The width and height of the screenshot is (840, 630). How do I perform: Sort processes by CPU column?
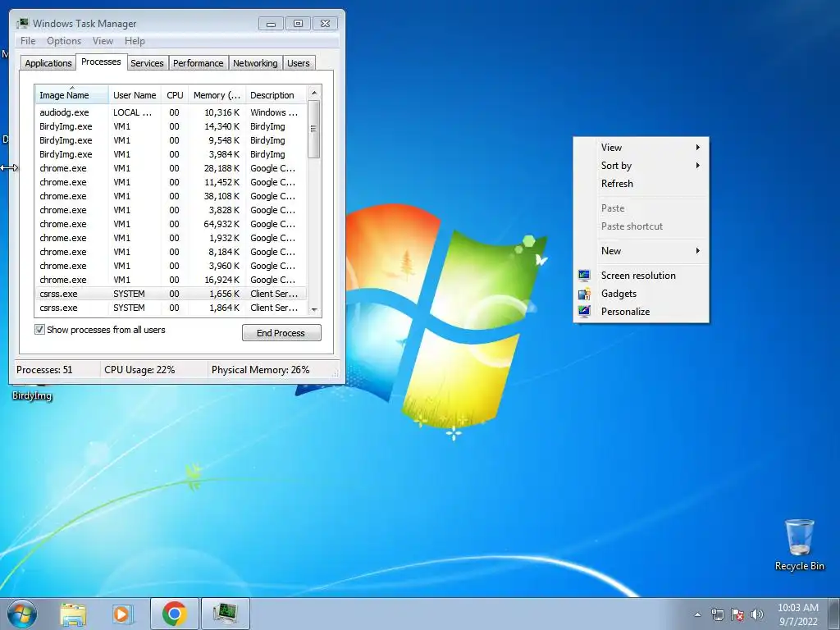click(x=175, y=95)
